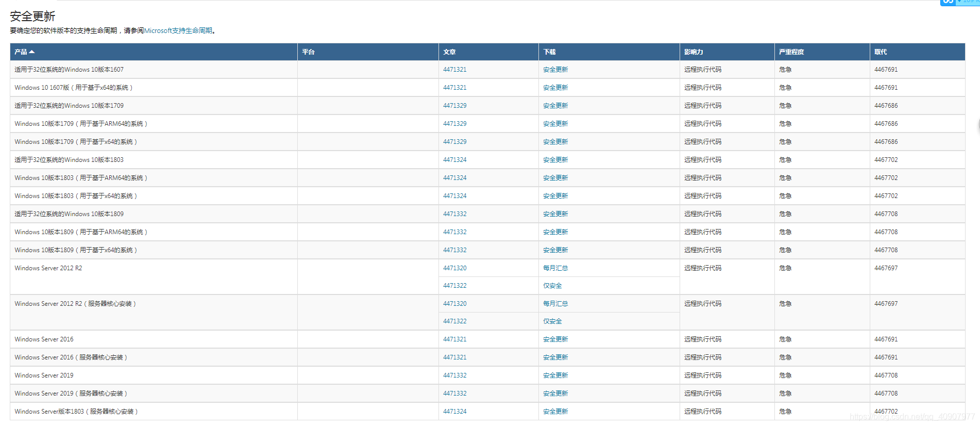Download 安全更新 for Windows 10版本1803 ARM64
The width and height of the screenshot is (980, 426).
555,178
